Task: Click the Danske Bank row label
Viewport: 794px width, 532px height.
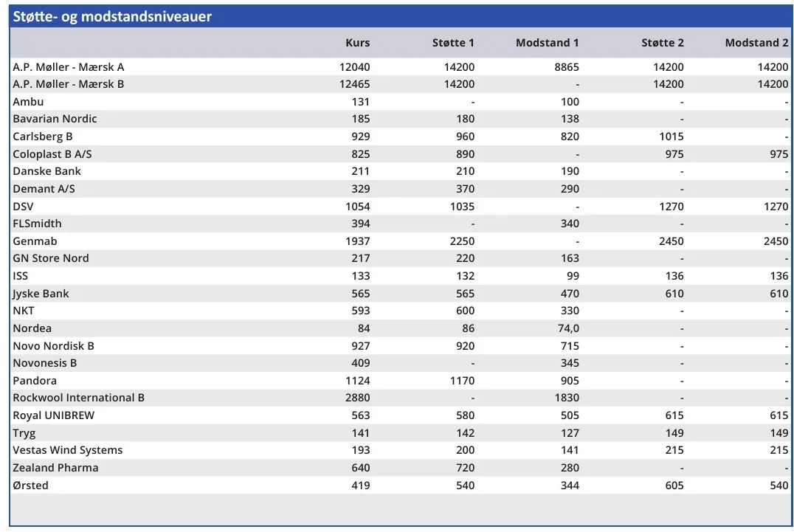Action: coord(46,171)
